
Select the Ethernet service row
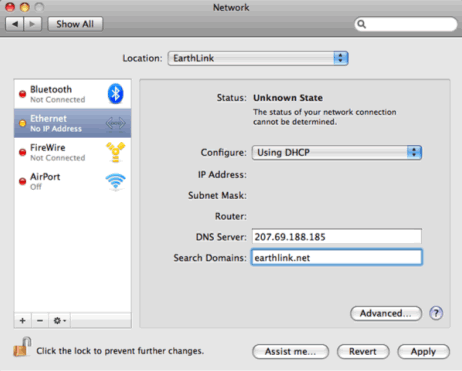[x=73, y=123]
